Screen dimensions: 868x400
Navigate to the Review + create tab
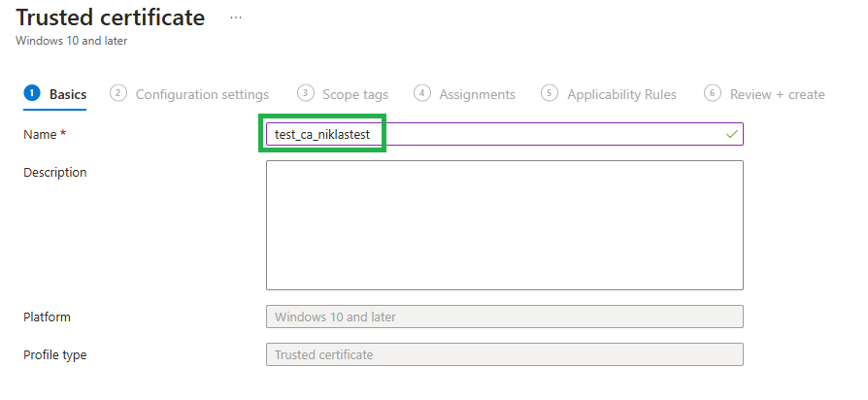tap(777, 94)
